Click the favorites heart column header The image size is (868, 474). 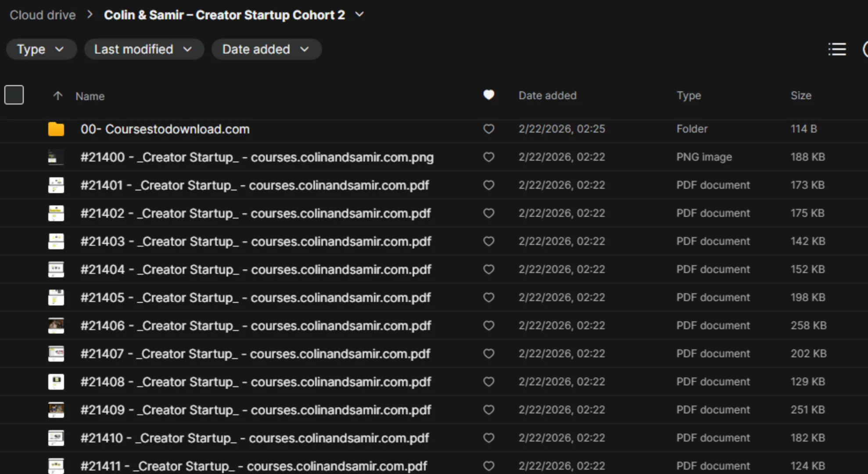488,95
